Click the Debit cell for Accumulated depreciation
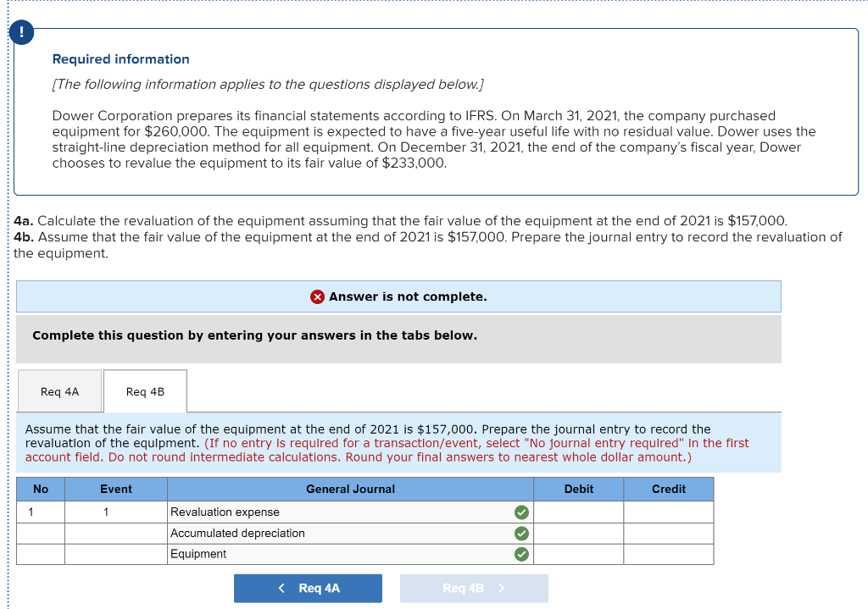This screenshot has width=868, height=609. click(x=578, y=533)
